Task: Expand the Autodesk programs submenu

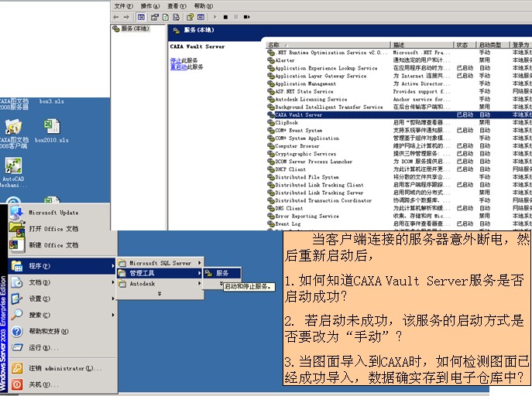Action: coord(160,284)
